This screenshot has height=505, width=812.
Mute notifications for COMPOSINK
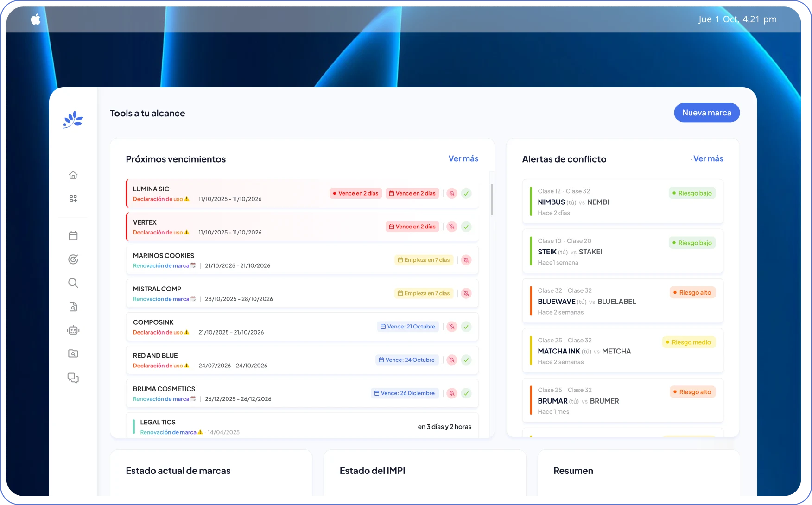(451, 327)
